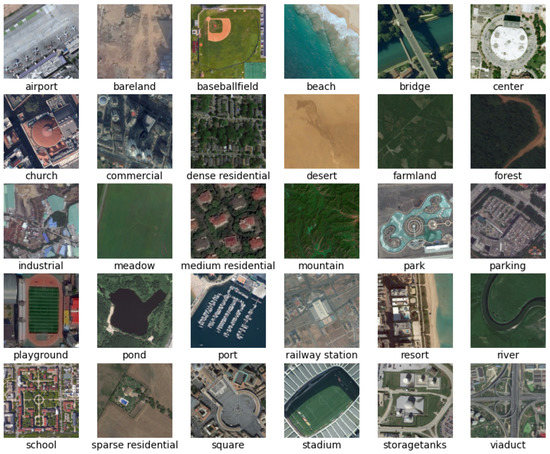Open the desert scene thumbnail

click(322, 131)
